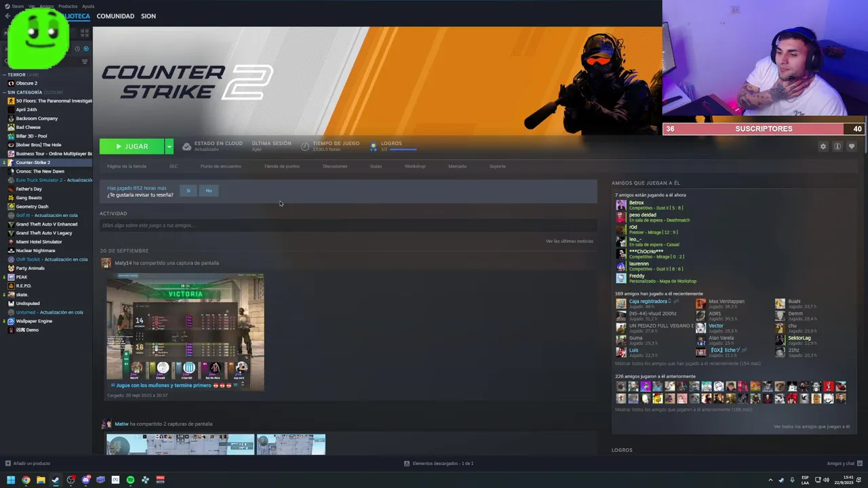
Task: Answer No to review revision prompt
Action: (209, 190)
